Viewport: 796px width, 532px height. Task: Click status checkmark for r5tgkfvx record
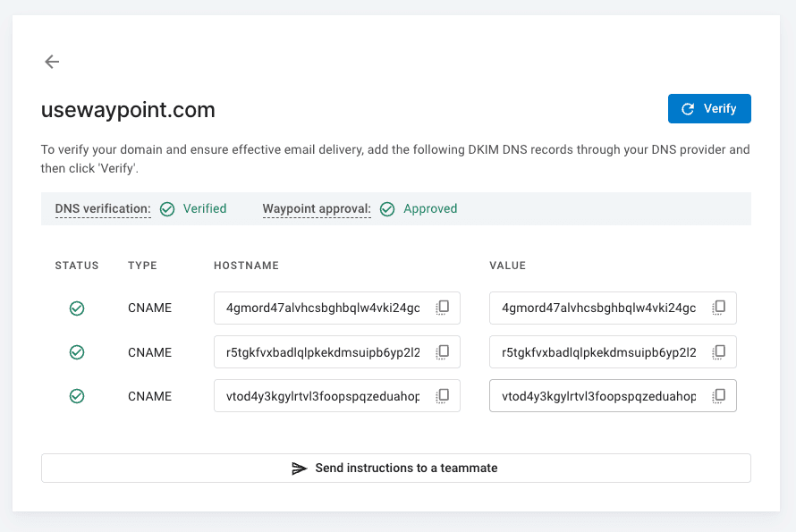(77, 352)
